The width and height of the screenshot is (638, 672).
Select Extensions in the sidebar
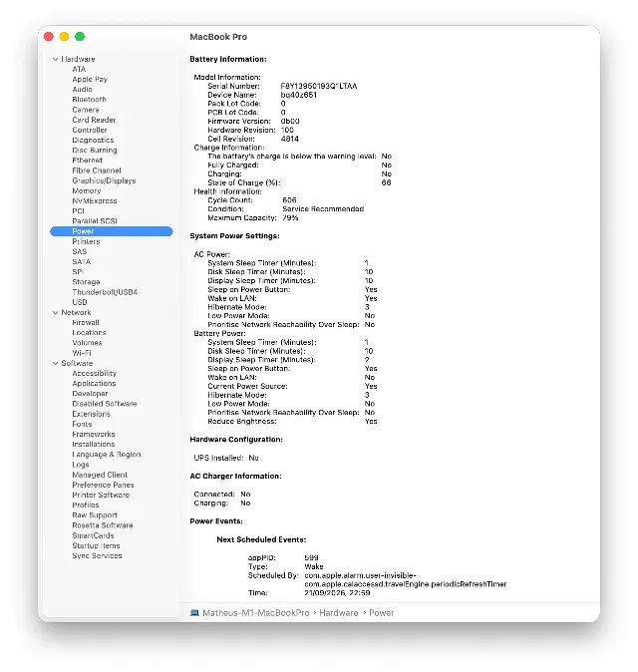click(92, 414)
